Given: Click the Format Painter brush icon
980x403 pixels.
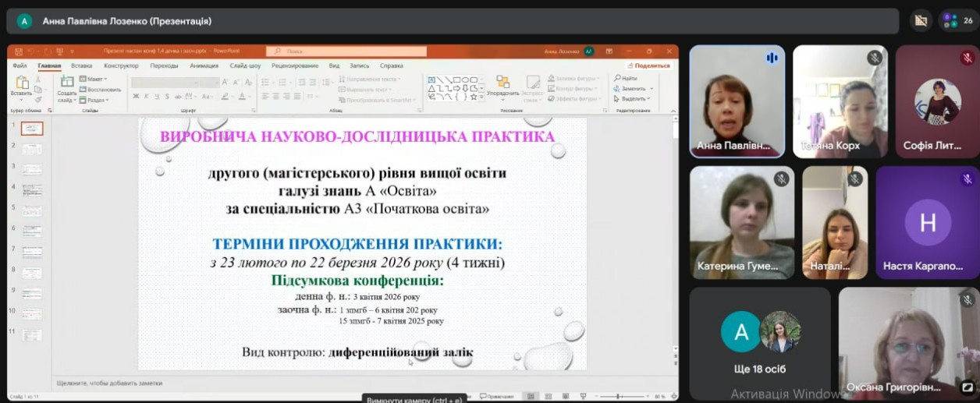Looking at the screenshot, I should pos(38,99).
